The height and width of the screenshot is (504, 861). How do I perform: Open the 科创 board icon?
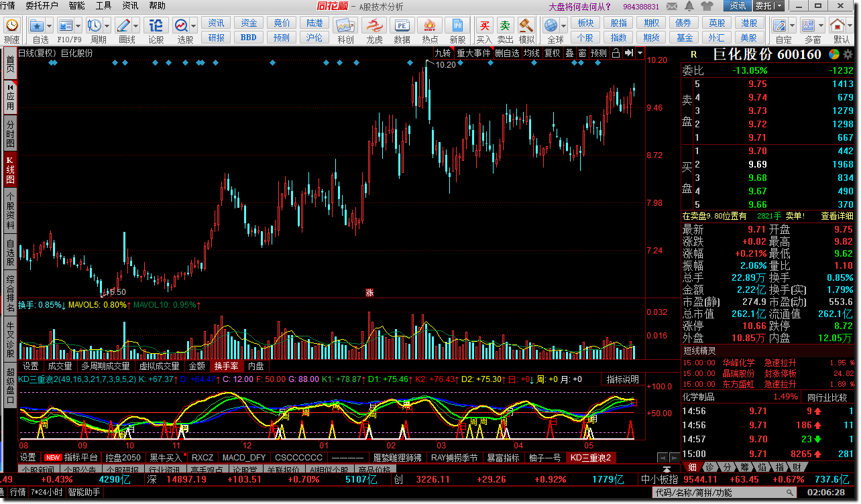point(345,25)
